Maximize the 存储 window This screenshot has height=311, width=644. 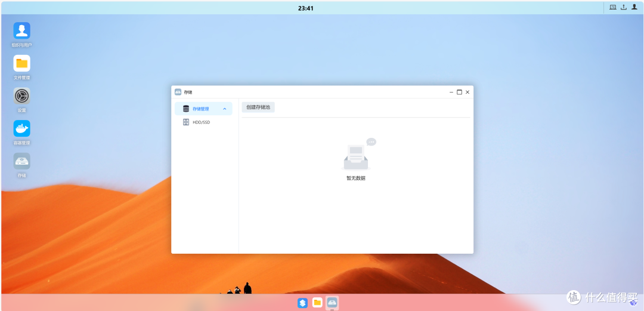point(459,92)
